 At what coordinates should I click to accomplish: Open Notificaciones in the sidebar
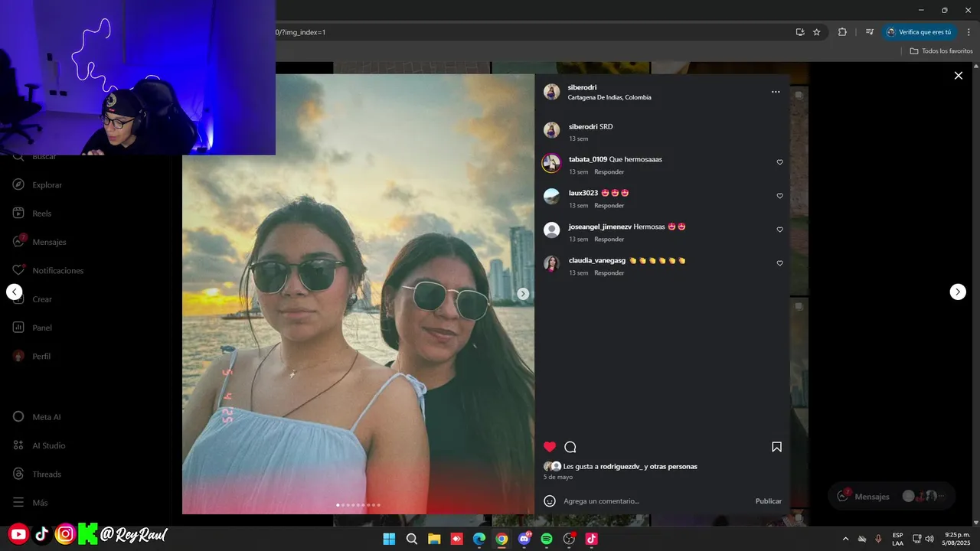48,271
